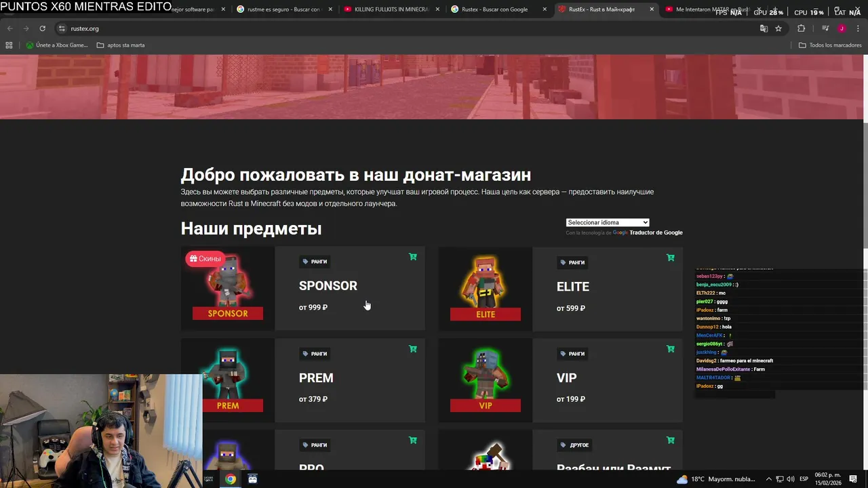Open the ELITE product title

tap(573, 287)
